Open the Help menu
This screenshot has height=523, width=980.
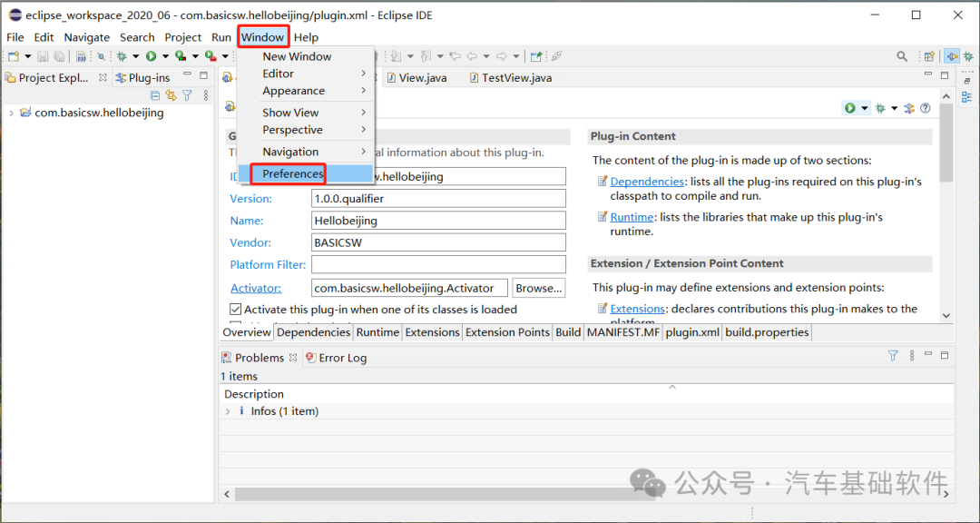(307, 37)
